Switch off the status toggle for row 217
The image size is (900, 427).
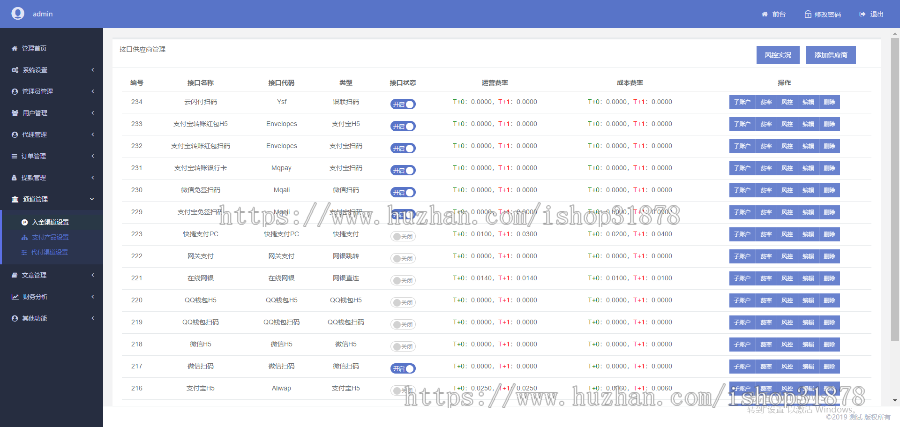(x=403, y=368)
